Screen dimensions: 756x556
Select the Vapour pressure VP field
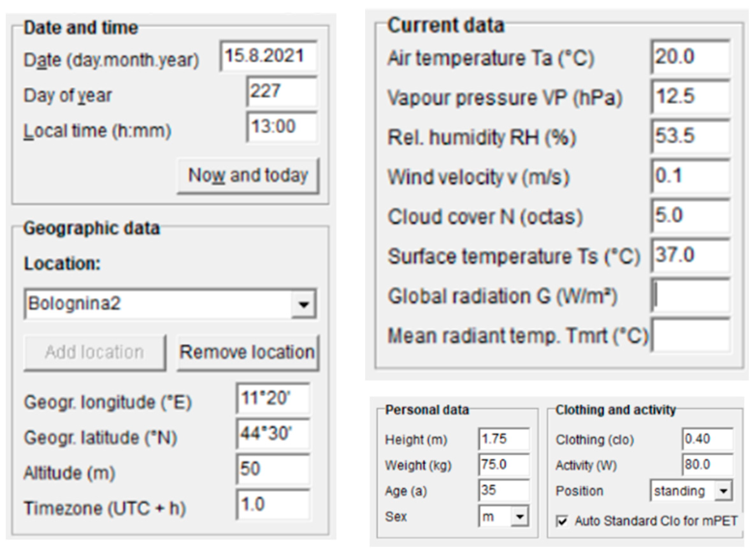tap(690, 96)
